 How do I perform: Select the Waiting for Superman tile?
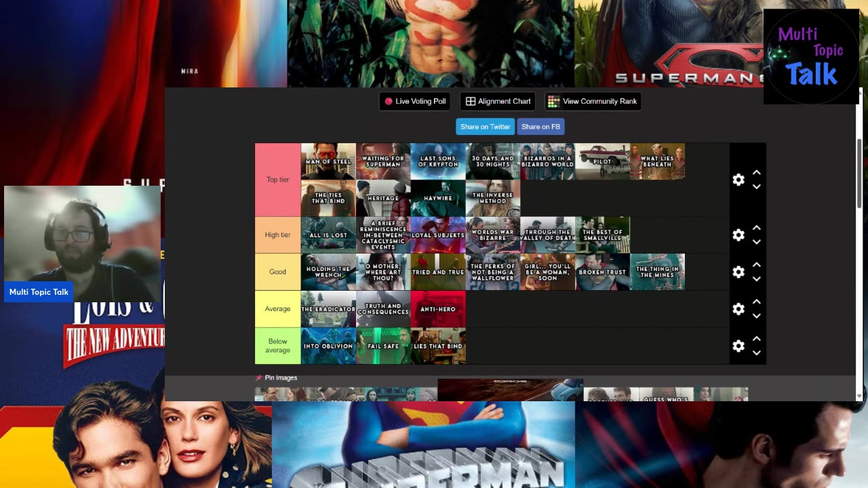pos(383,161)
